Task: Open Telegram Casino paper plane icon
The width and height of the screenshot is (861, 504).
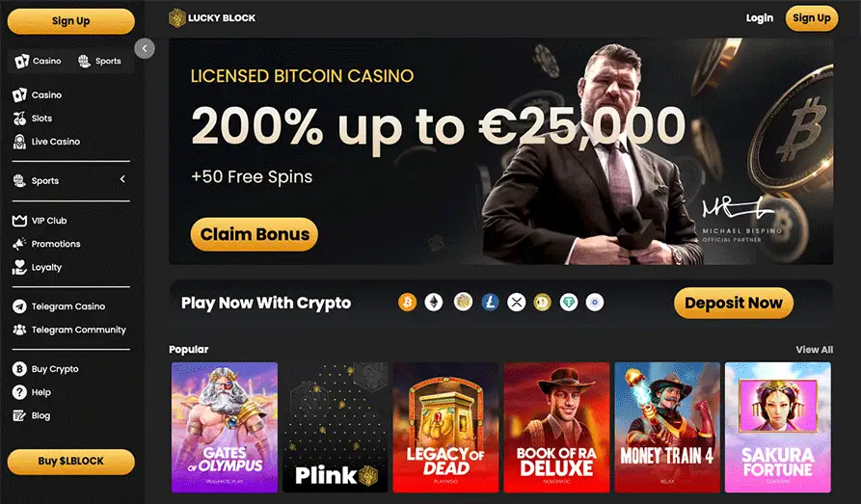Action: (20, 306)
